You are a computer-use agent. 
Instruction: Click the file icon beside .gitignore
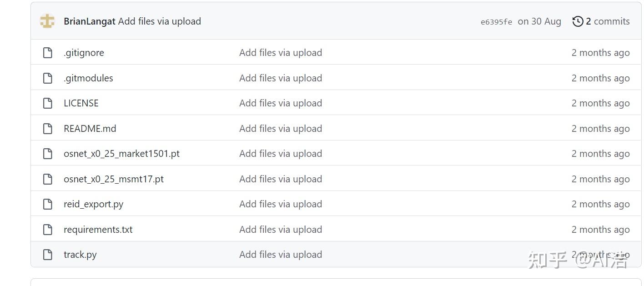pos(48,53)
